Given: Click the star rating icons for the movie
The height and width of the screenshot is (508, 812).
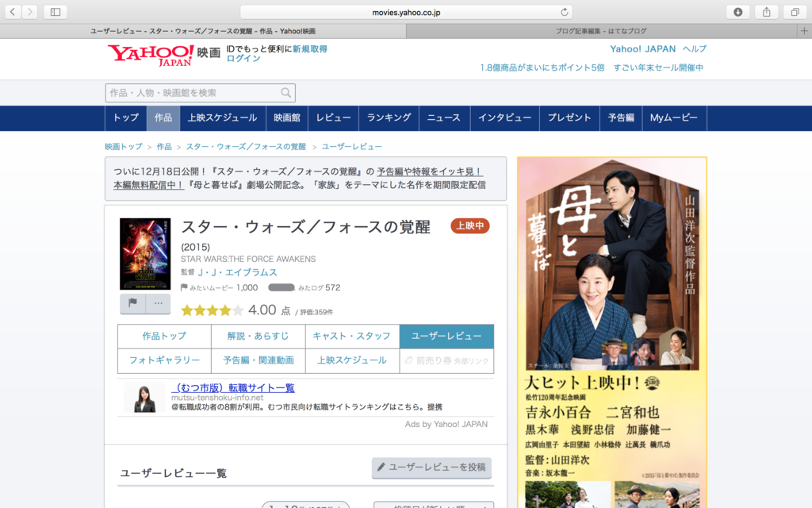Looking at the screenshot, I should click(x=212, y=310).
